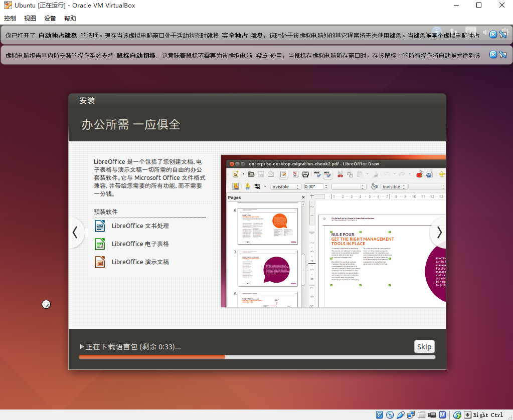513x420 pixels.
Task: Click the 办公所需 一应俱全 slide title
Action: [131, 124]
